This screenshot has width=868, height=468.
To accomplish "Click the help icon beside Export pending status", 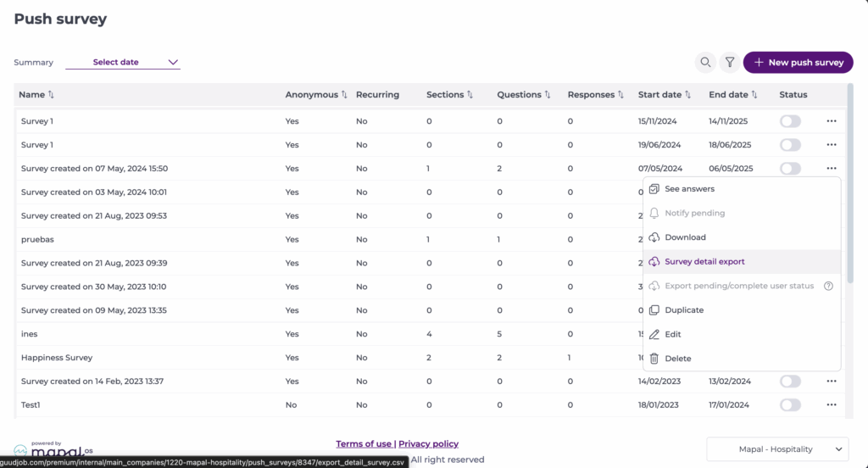I will point(828,286).
